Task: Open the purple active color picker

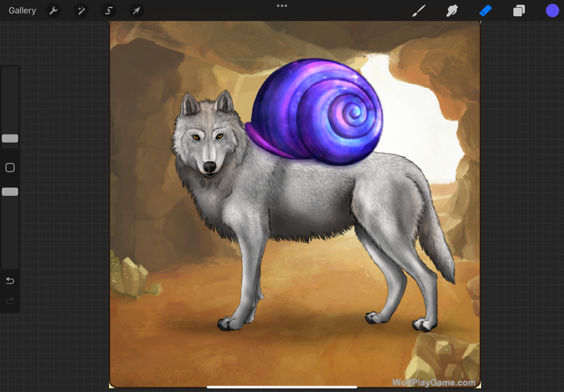Action: coord(552,10)
